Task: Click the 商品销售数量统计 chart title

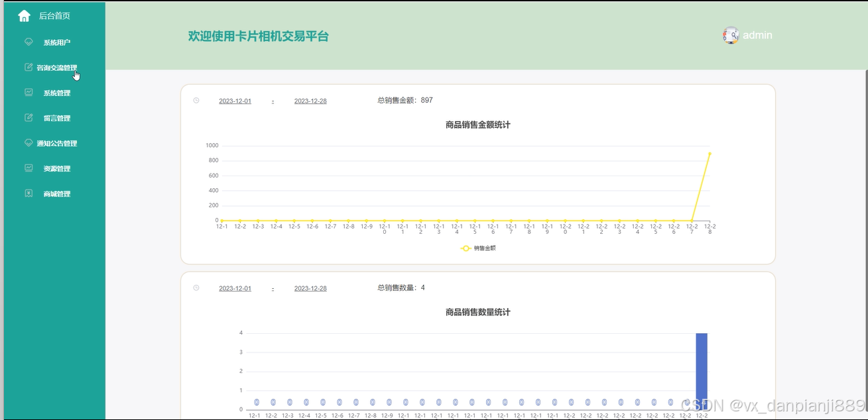Action: tap(478, 312)
